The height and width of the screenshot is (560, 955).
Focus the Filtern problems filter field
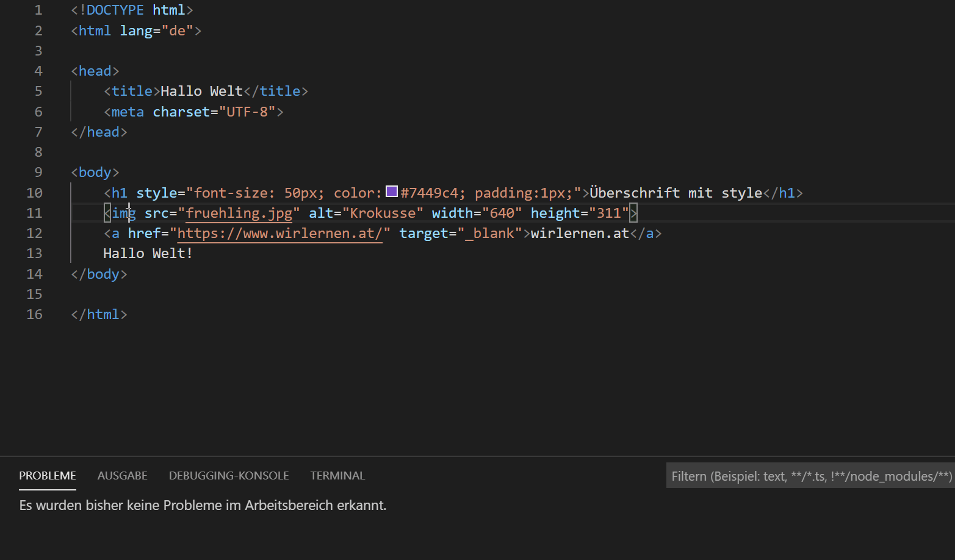tap(810, 476)
